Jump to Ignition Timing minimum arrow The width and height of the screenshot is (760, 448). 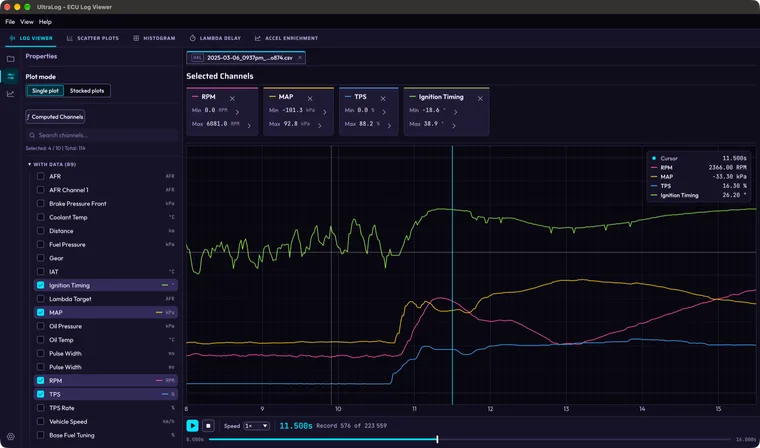pyautogui.click(x=455, y=112)
